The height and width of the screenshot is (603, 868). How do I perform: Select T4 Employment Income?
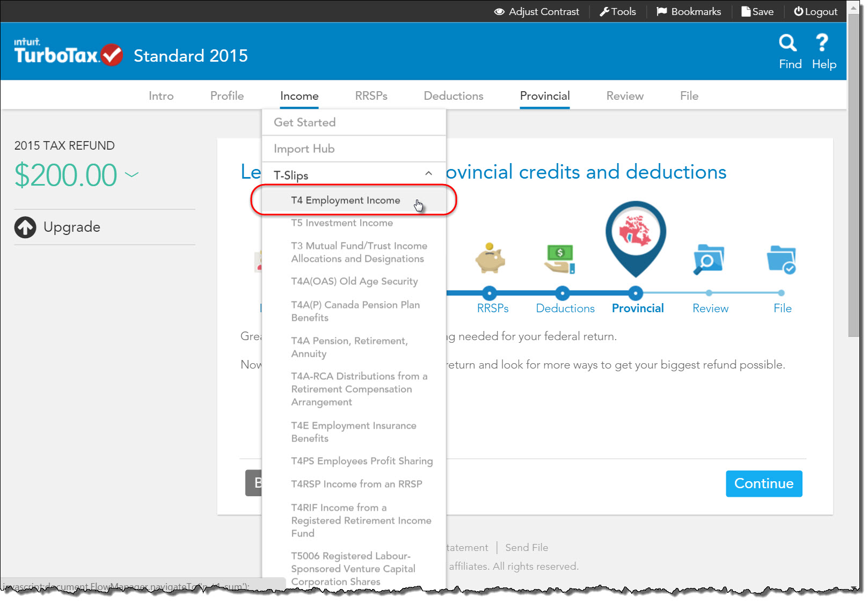354,200
